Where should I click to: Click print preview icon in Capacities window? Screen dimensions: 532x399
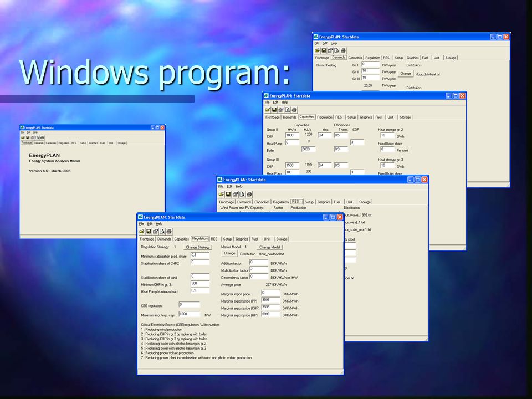[288, 110]
